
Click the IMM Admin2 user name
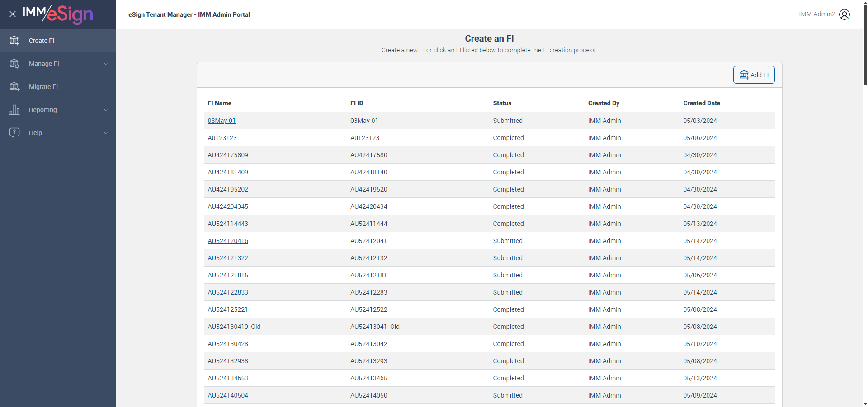click(817, 14)
